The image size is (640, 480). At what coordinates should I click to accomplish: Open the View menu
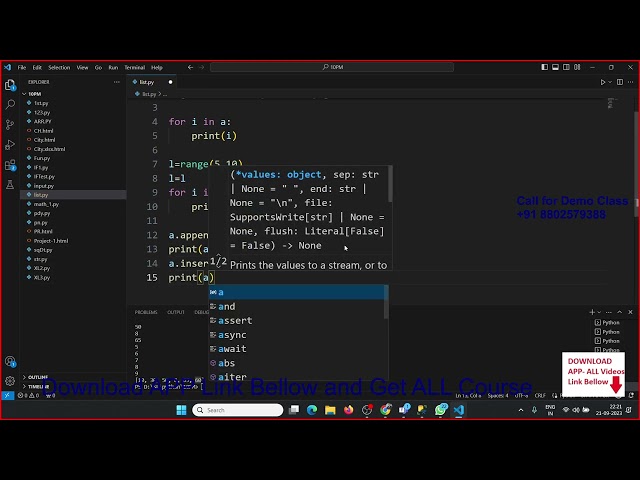82,67
